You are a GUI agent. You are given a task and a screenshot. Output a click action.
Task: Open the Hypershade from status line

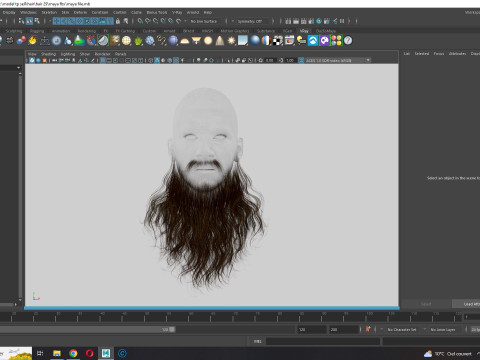click(319, 21)
